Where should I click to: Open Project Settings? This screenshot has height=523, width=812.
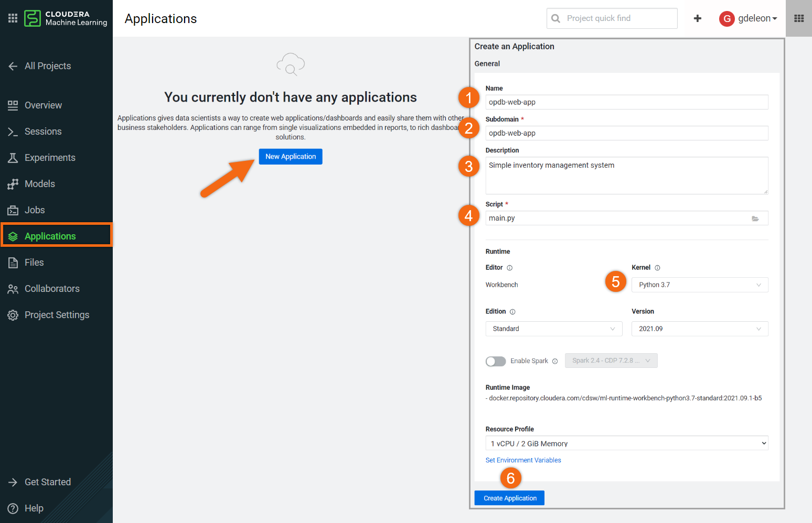[x=57, y=314]
